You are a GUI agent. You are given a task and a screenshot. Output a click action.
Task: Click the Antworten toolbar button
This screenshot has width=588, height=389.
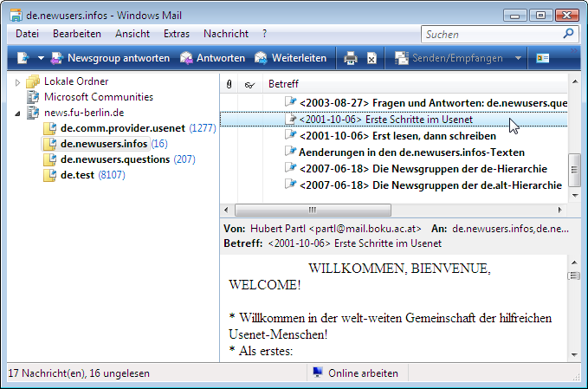pos(212,58)
